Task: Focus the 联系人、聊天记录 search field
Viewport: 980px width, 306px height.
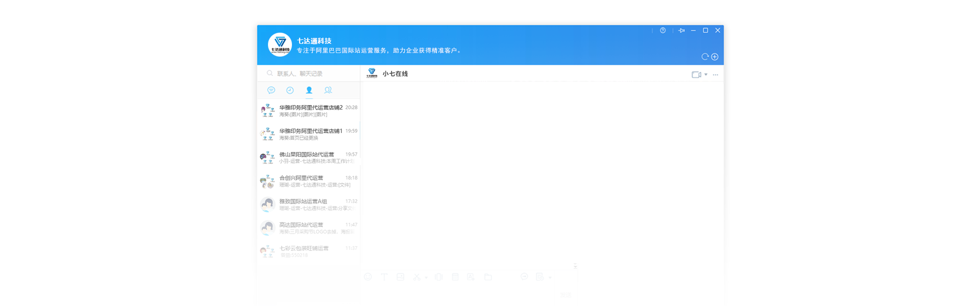Action: point(309,73)
